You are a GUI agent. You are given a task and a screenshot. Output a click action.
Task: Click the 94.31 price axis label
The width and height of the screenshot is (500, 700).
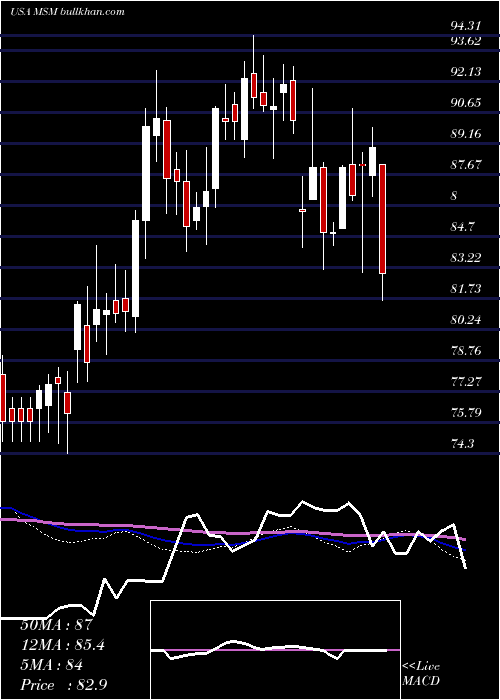coord(466,25)
